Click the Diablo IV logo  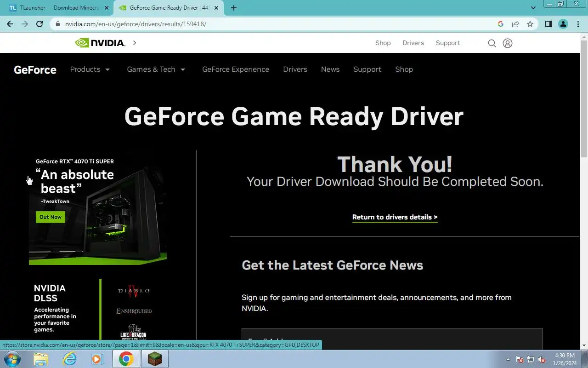click(134, 291)
